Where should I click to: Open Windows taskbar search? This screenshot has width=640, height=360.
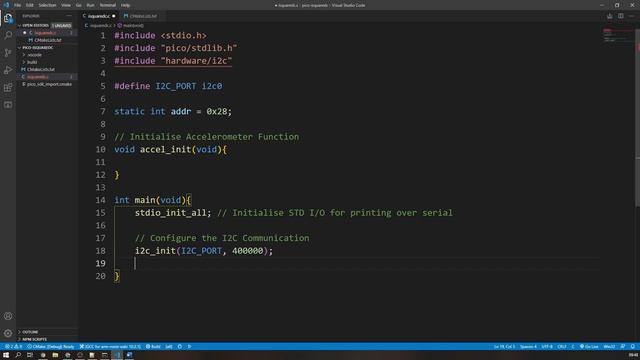[x=18, y=355]
